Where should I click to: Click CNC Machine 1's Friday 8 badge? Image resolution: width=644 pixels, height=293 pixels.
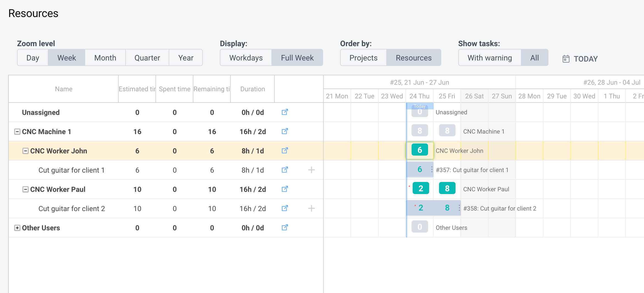coord(447,131)
